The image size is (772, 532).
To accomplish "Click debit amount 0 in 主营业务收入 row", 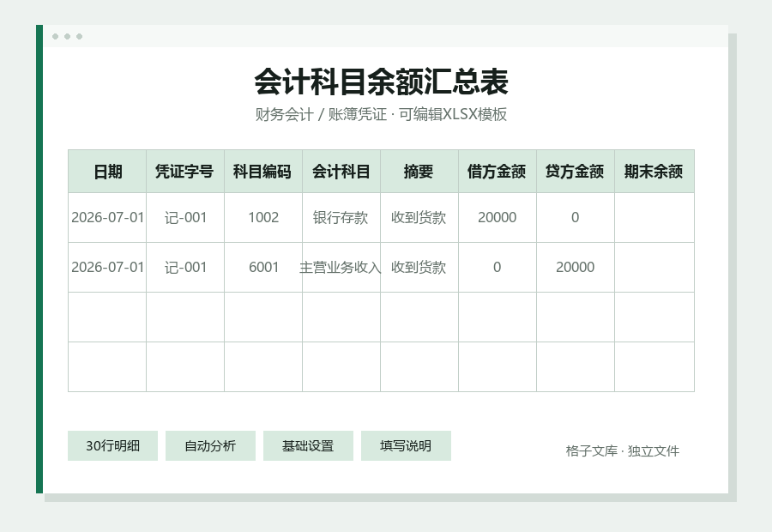I will pyautogui.click(x=498, y=268).
